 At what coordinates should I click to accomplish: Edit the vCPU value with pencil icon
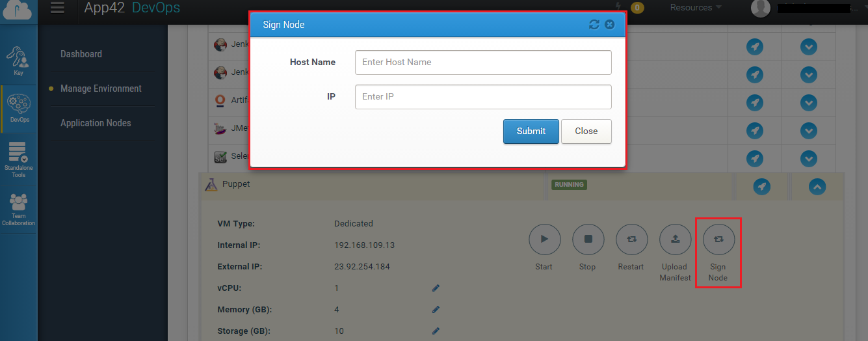(x=436, y=288)
